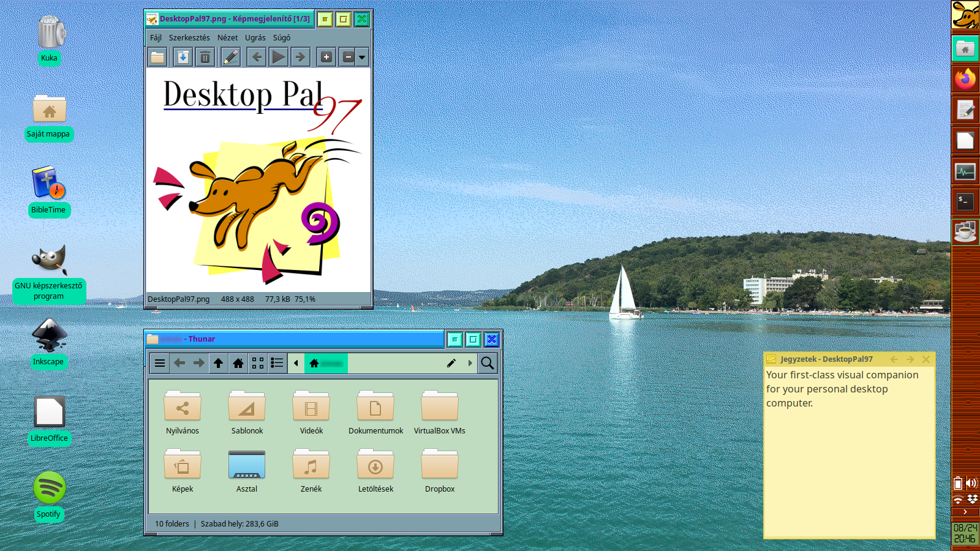Open the Fájl menu

click(x=156, y=37)
